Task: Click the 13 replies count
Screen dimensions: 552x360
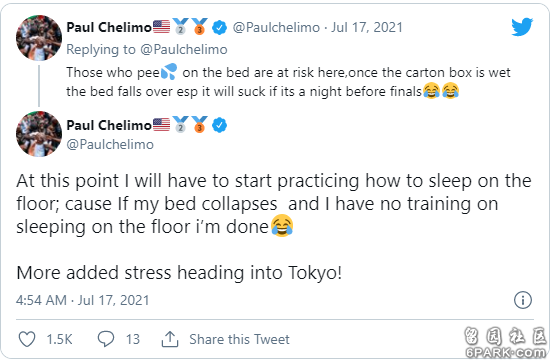Action: coord(133,339)
